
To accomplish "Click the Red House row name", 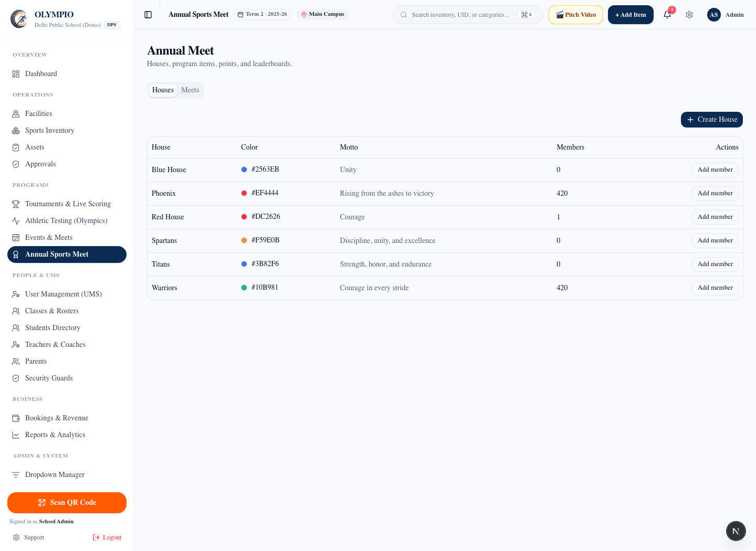I will [x=168, y=217].
